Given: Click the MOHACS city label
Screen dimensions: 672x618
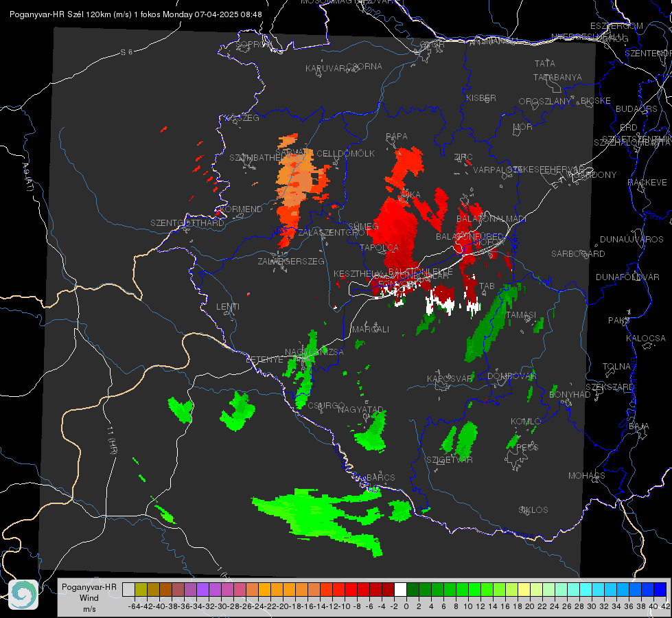Looking at the screenshot, I should [587, 475].
